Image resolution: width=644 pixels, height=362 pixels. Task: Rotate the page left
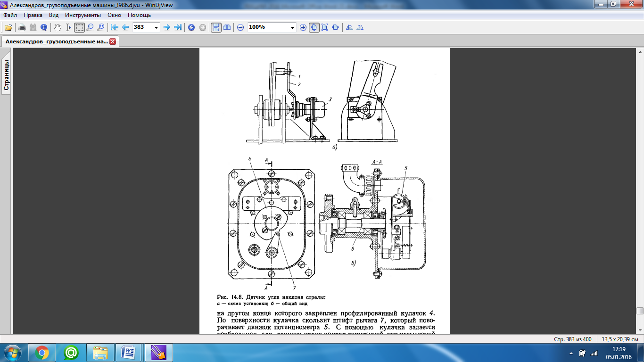tap(349, 27)
